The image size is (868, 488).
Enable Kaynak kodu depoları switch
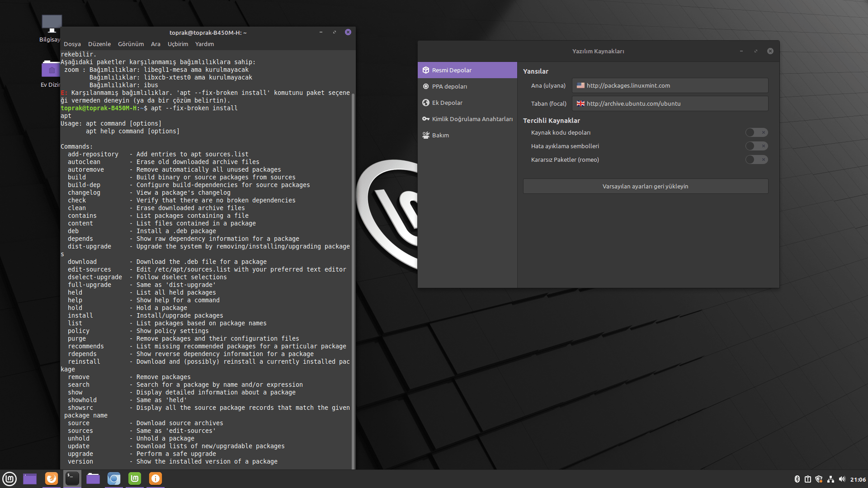point(756,132)
